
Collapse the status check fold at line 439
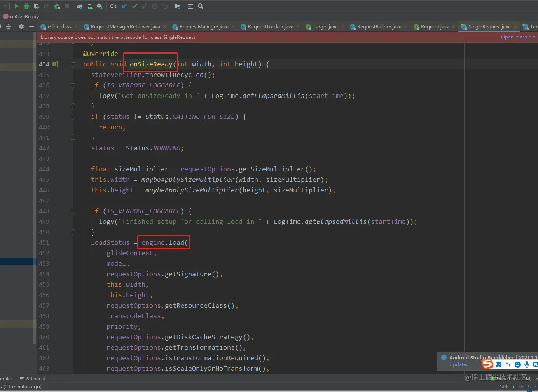73,117
